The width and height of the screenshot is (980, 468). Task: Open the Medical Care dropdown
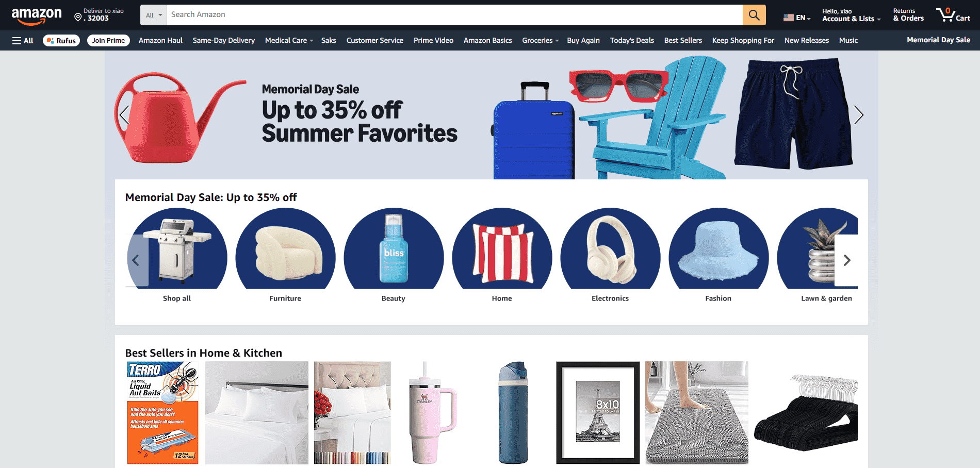click(289, 41)
